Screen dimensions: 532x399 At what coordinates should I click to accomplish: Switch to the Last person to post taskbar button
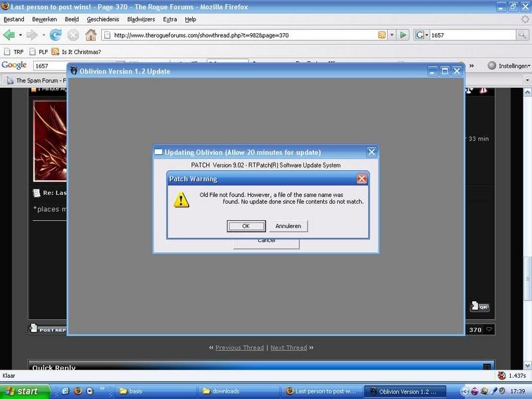pos(323,391)
